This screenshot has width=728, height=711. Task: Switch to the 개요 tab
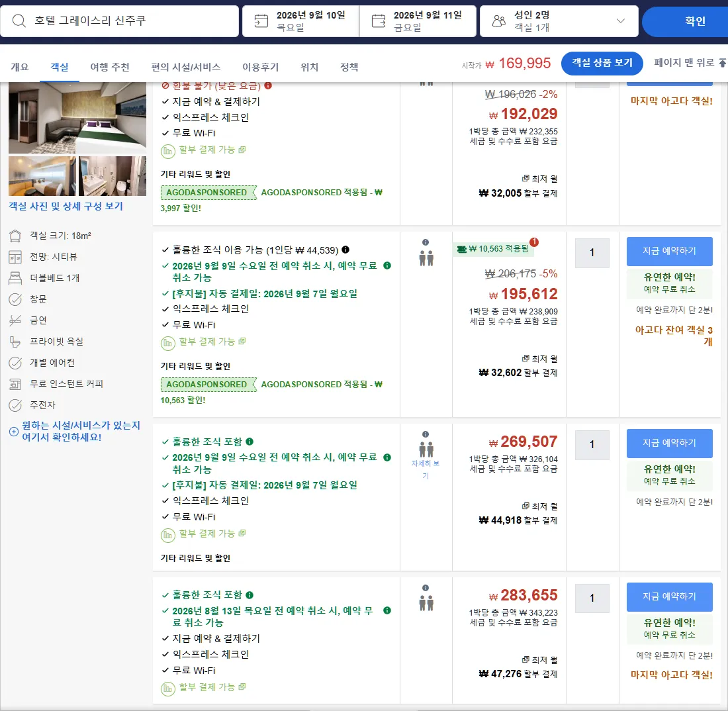click(x=19, y=68)
